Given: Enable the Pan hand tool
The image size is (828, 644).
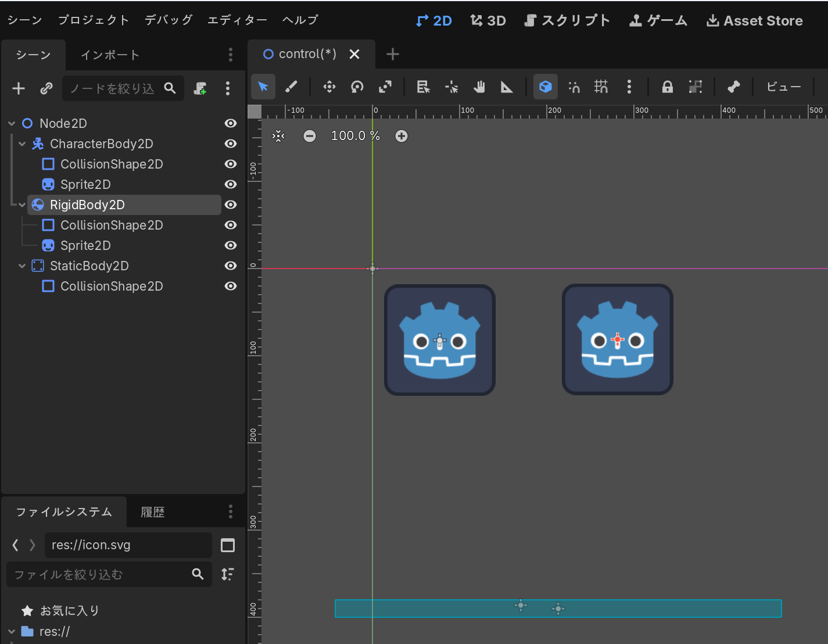Looking at the screenshot, I should tap(479, 87).
